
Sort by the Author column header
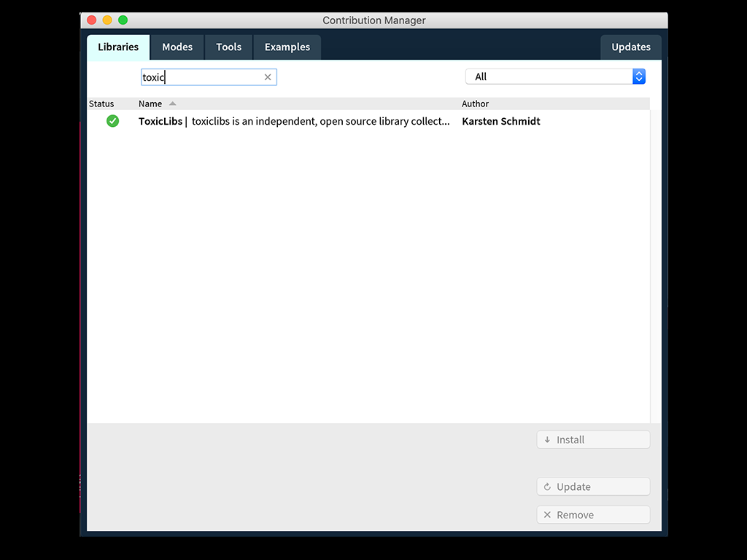pos(475,104)
